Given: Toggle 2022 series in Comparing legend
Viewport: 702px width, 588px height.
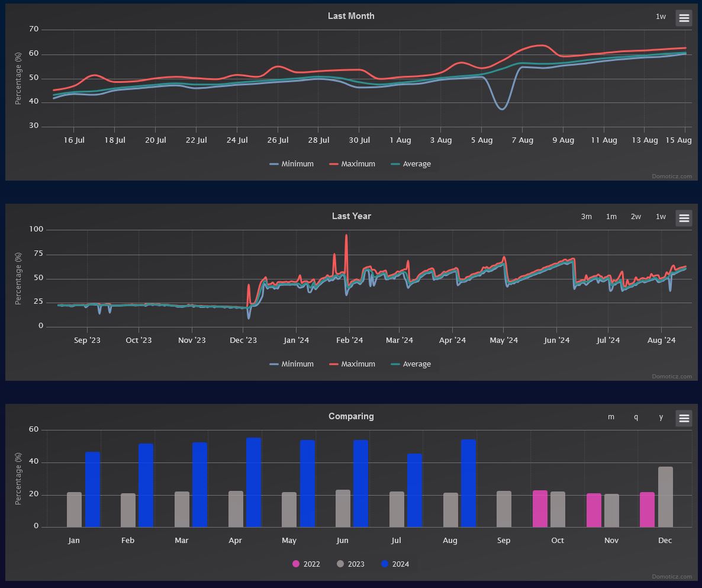Looking at the screenshot, I should click(x=306, y=564).
